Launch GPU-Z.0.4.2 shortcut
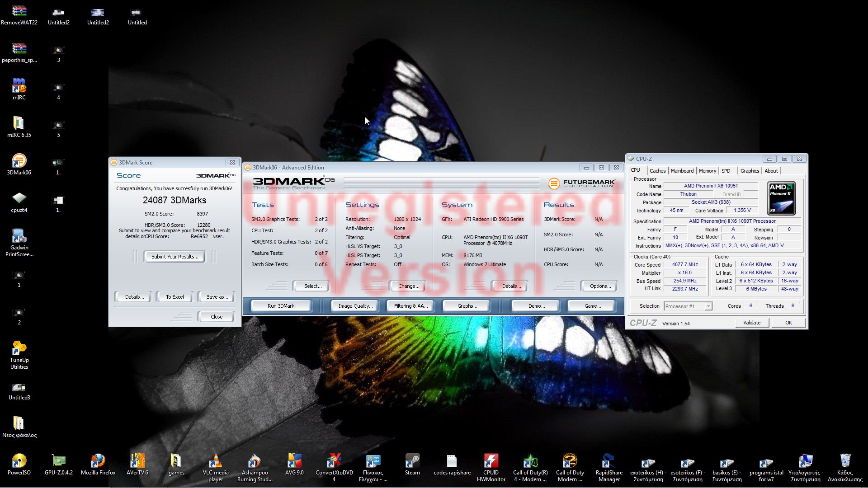Image resolution: width=868 pixels, height=488 pixels. point(58,465)
